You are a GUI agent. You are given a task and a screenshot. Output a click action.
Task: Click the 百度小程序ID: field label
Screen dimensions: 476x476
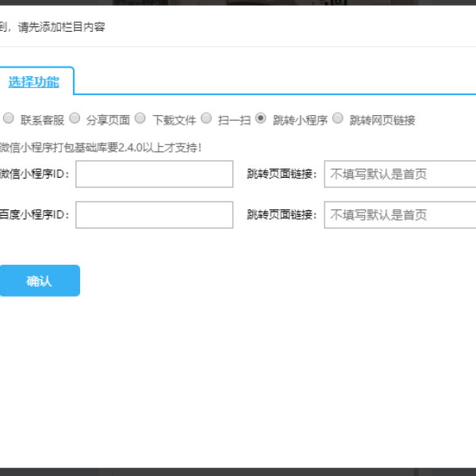[35, 215]
